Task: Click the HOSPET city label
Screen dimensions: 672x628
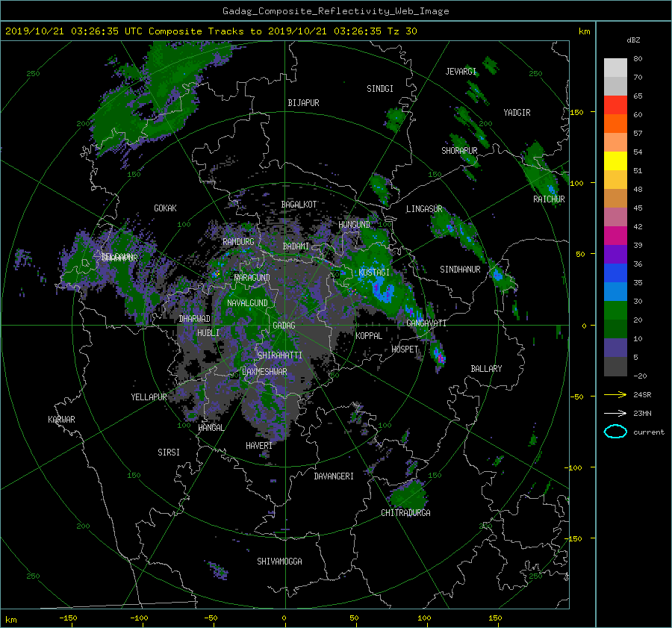Action: pos(405,349)
